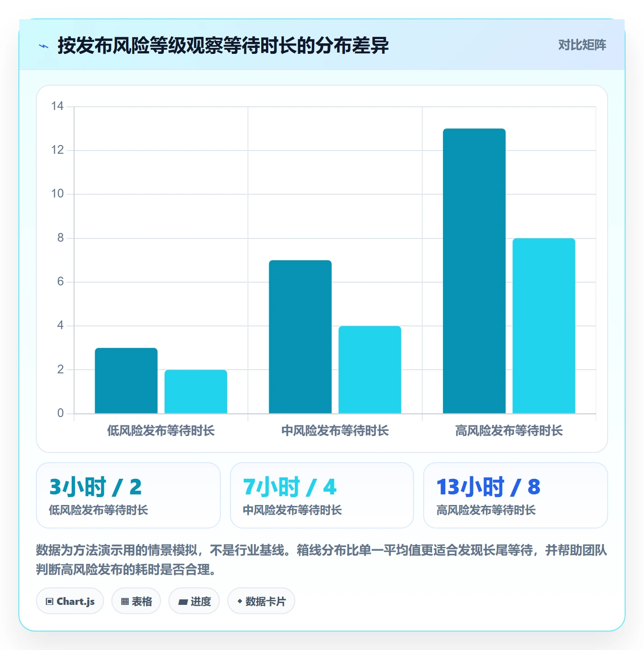The image size is (644, 650).
Task: Click the 0 y-axis tick label
Action: [61, 413]
